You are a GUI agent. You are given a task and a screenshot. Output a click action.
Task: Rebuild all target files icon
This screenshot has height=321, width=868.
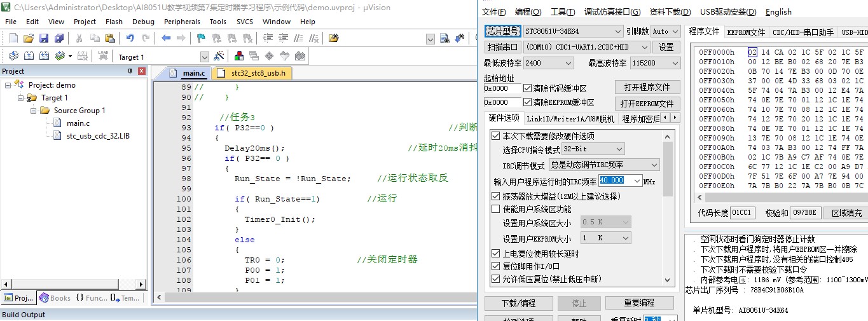pos(45,56)
